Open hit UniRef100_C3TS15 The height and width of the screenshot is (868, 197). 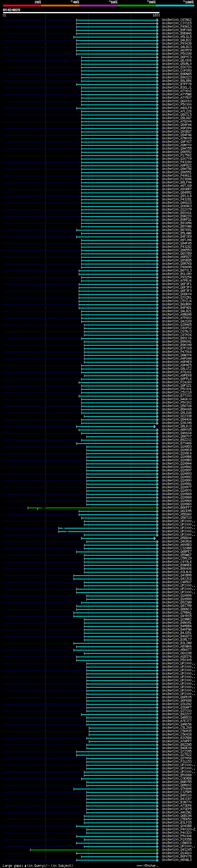(x=177, y=23)
